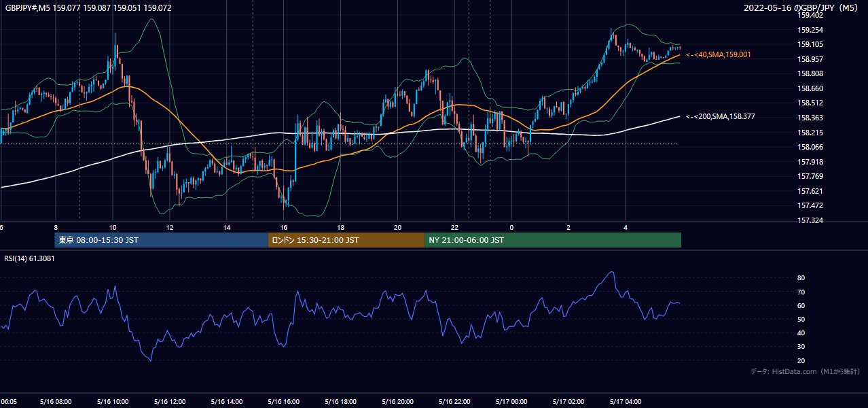Click the RSI 40 level label

tap(801, 333)
